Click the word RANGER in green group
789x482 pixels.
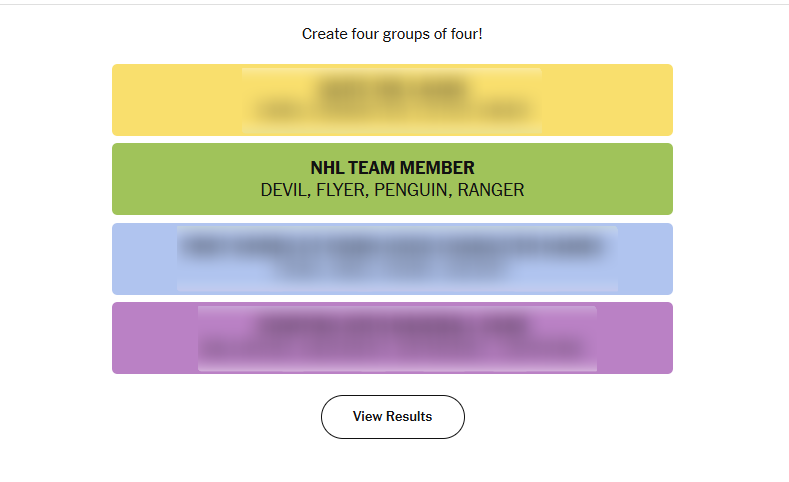(x=491, y=190)
